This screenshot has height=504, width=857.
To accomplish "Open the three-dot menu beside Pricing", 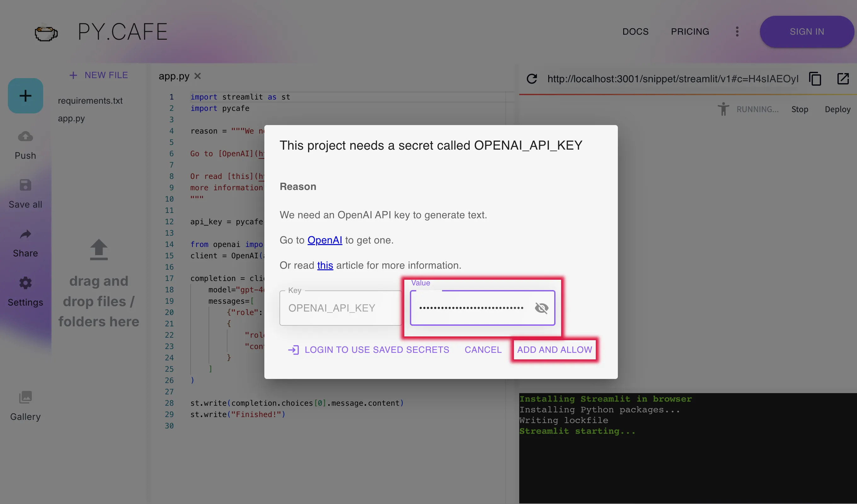I will point(737,31).
